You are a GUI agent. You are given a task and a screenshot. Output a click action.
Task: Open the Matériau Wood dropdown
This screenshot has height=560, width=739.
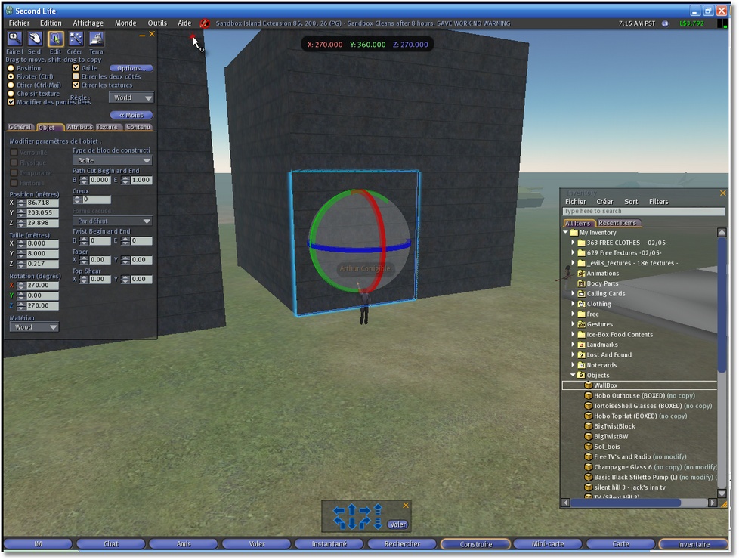34,326
